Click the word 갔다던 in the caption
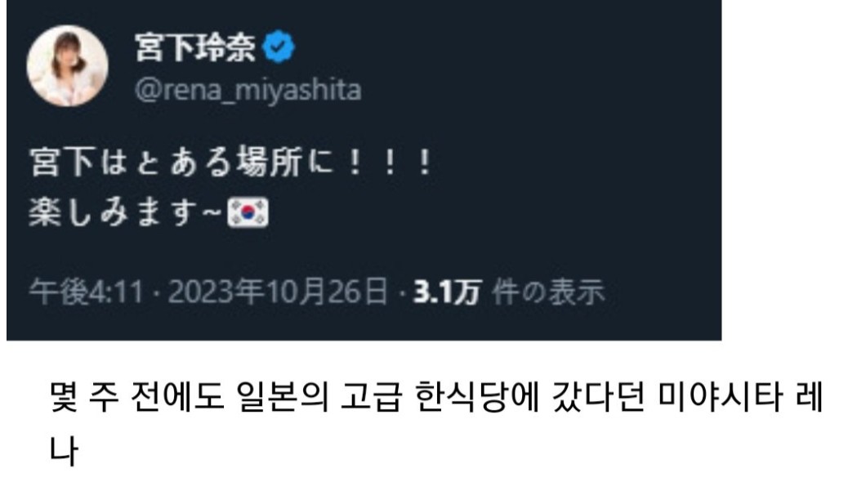The width and height of the screenshot is (866, 504). tap(599, 396)
